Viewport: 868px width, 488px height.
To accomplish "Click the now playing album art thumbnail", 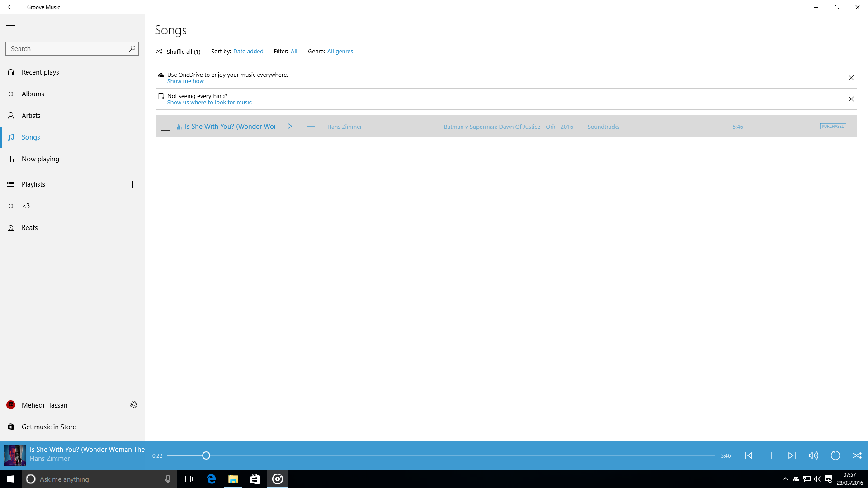I will pyautogui.click(x=15, y=455).
